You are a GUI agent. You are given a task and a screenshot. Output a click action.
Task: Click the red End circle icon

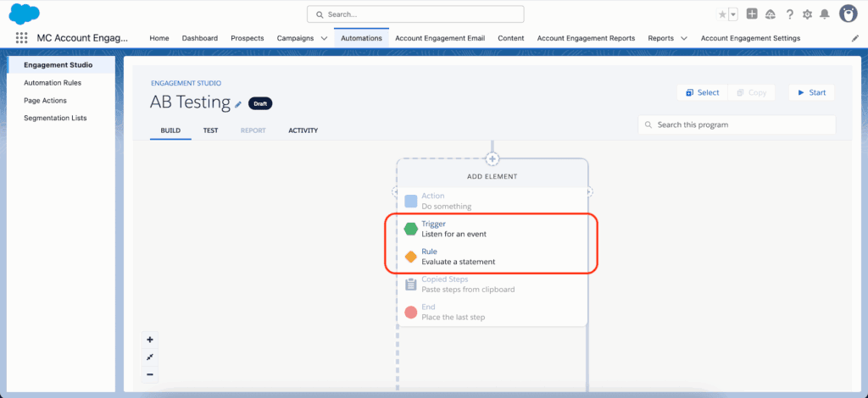pyautogui.click(x=411, y=312)
